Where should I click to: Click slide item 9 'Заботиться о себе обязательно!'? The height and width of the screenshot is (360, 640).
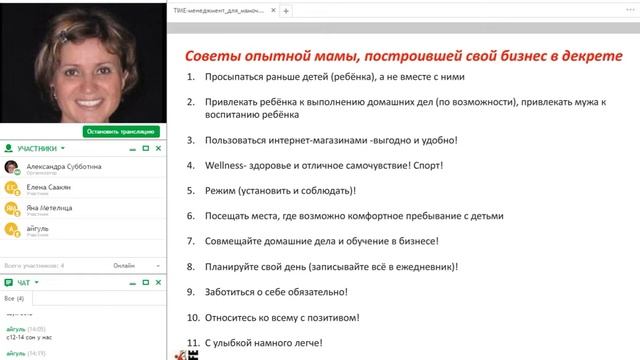[276, 292]
